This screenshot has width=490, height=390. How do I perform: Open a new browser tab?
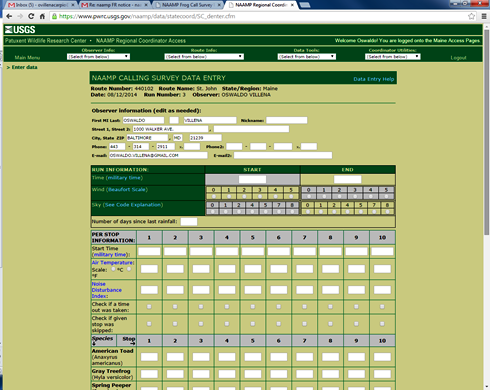[305, 5]
